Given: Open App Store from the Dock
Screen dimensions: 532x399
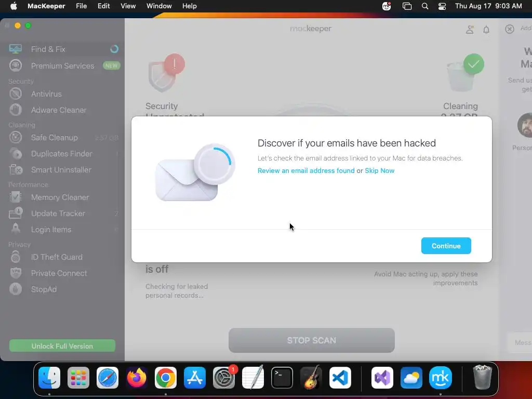Looking at the screenshot, I should tap(195, 378).
